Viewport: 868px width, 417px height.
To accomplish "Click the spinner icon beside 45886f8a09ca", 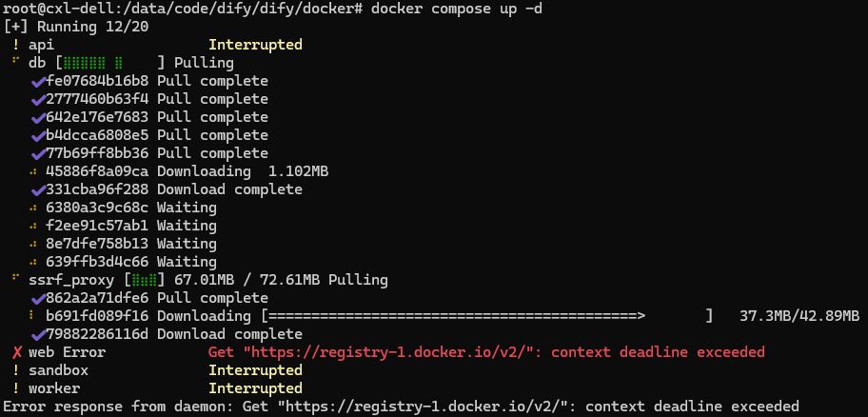I will 32,172.
